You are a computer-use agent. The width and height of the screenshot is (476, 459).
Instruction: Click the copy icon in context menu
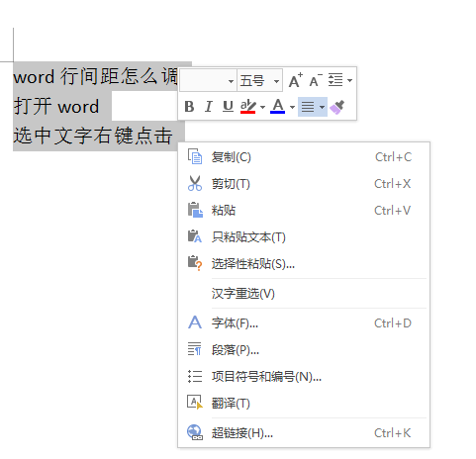pyautogui.click(x=195, y=156)
